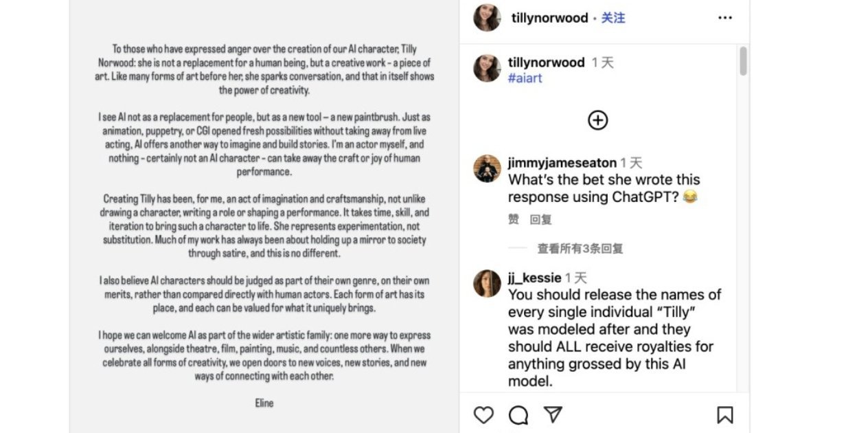The image size is (868, 433).
Task: Open comments with the speech bubble icon
Action: coord(518,414)
